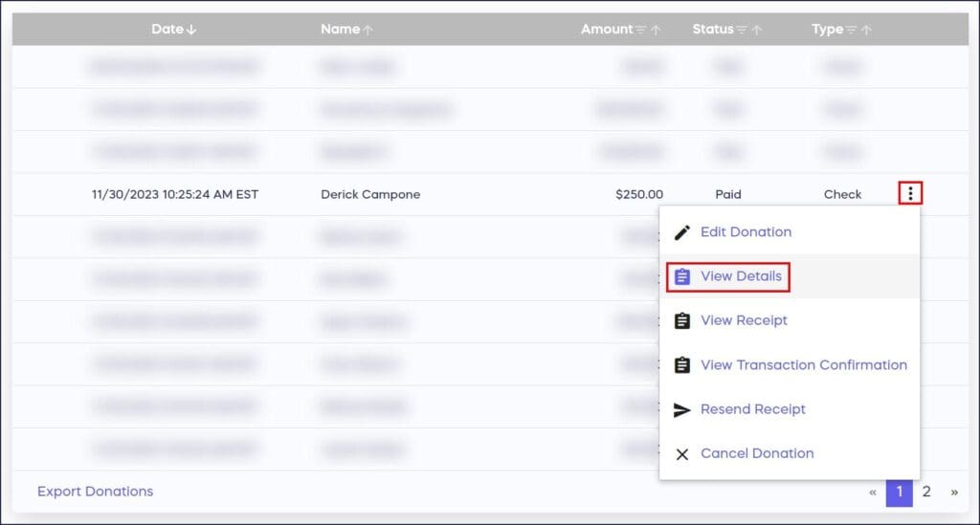Click the Export Donations link
The width and height of the screenshot is (980, 525).
point(95,492)
